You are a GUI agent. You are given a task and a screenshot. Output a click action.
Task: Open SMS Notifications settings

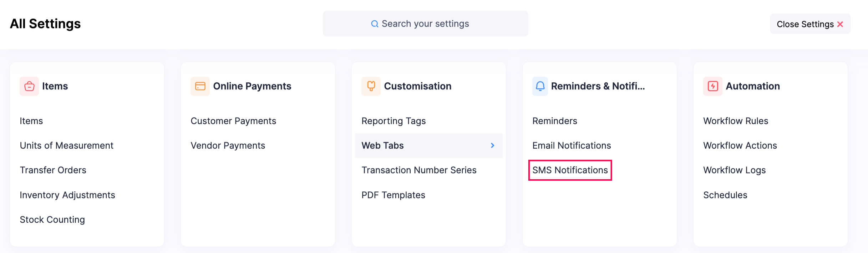coord(570,170)
